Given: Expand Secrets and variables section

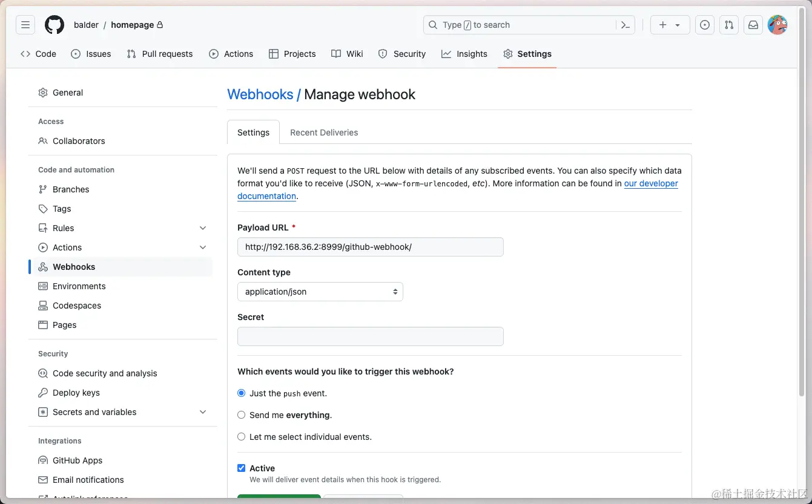Looking at the screenshot, I should pos(203,412).
